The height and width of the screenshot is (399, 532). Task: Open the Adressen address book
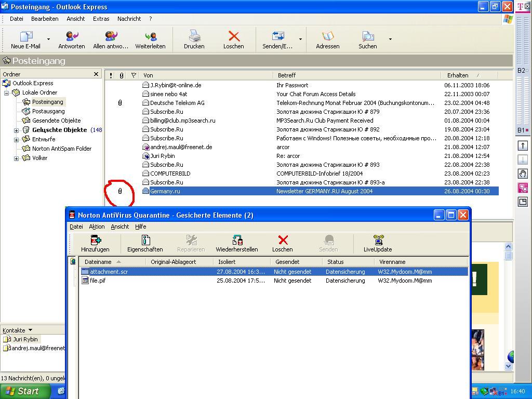327,39
